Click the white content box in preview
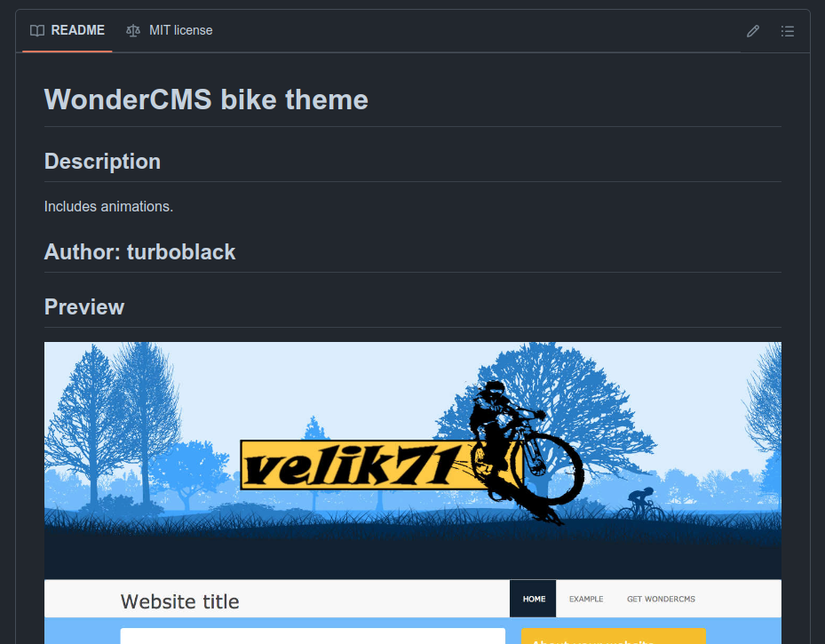 (x=313, y=636)
